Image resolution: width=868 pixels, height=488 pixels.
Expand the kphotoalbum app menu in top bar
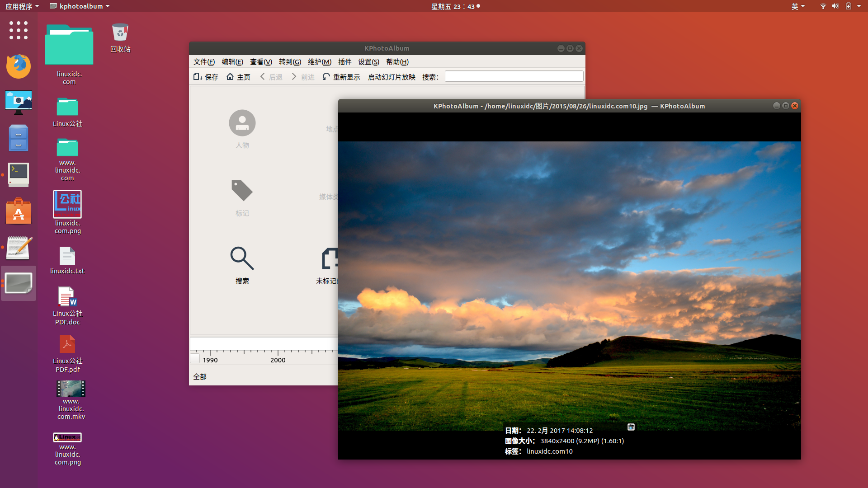tap(80, 6)
